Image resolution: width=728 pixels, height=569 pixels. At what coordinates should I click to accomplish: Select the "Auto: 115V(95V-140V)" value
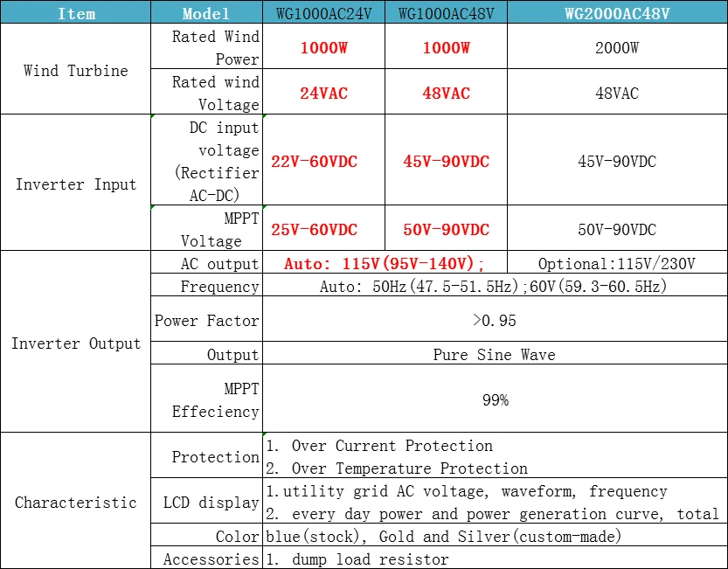pos(384,264)
